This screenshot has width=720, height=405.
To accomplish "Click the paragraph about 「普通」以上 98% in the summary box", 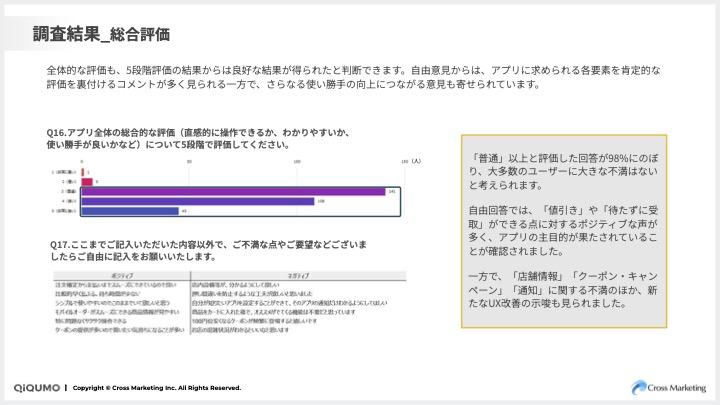I will coord(563,172).
